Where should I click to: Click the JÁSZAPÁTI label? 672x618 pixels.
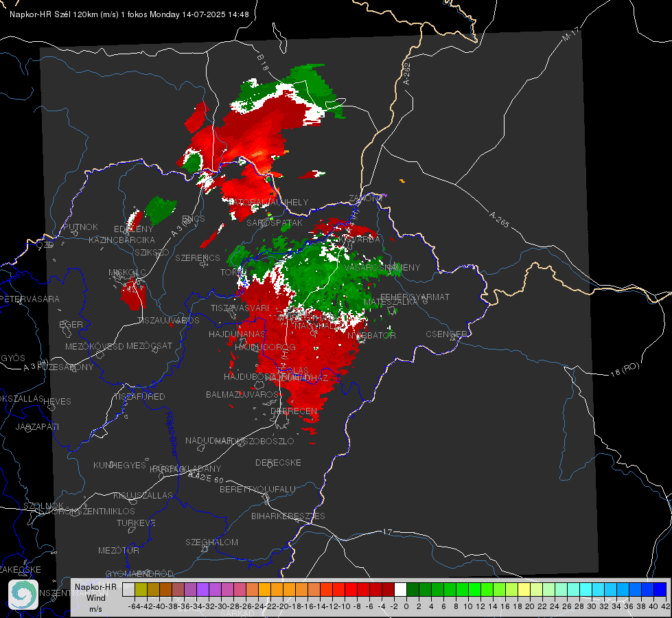[37, 426]
